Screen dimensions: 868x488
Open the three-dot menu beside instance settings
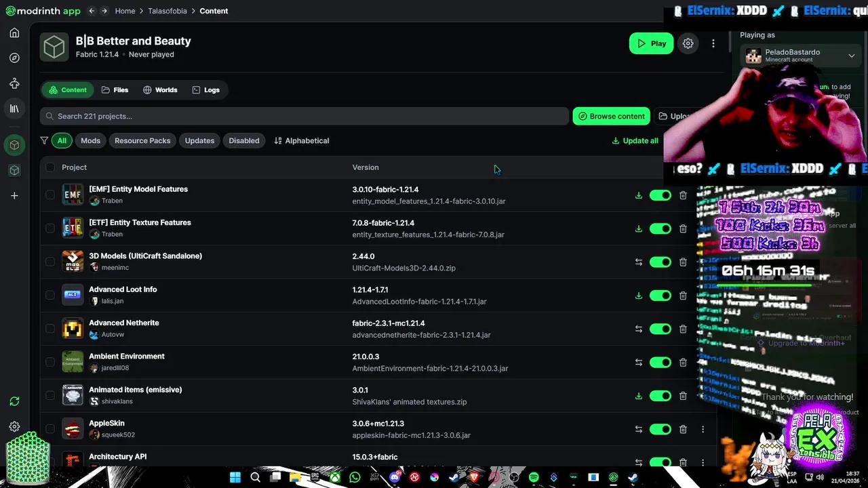(x=713, y=43)
